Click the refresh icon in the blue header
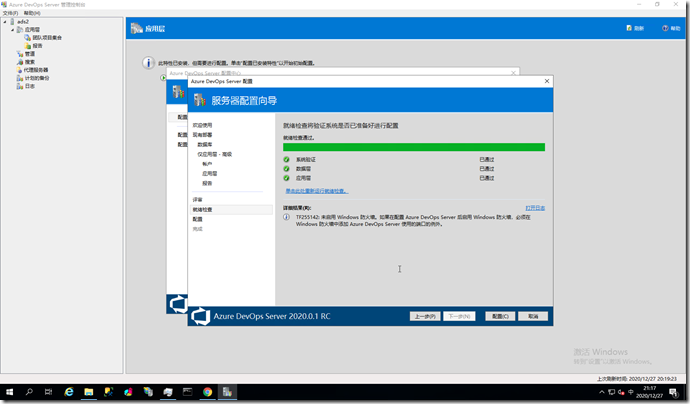690x404 pixels. pyautogui.click(x=629, y=28)
